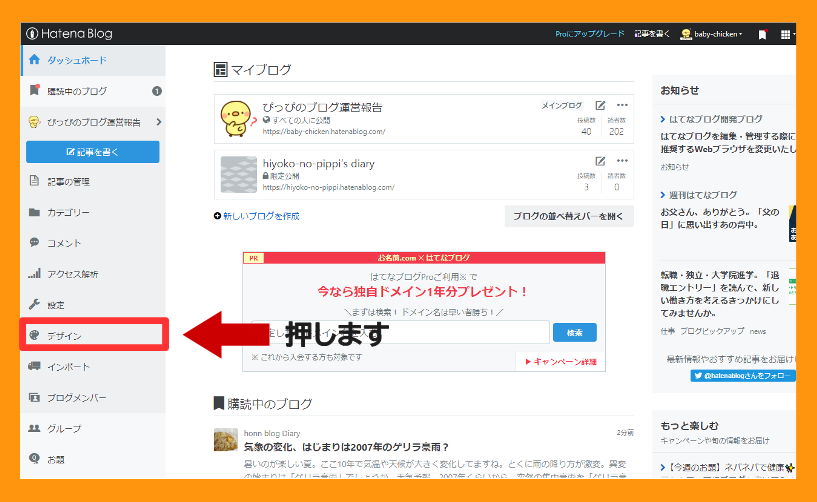Open the 設定 wrench icon
The height and width of the screenshot is (502, 817).
[x=34, y=304]
